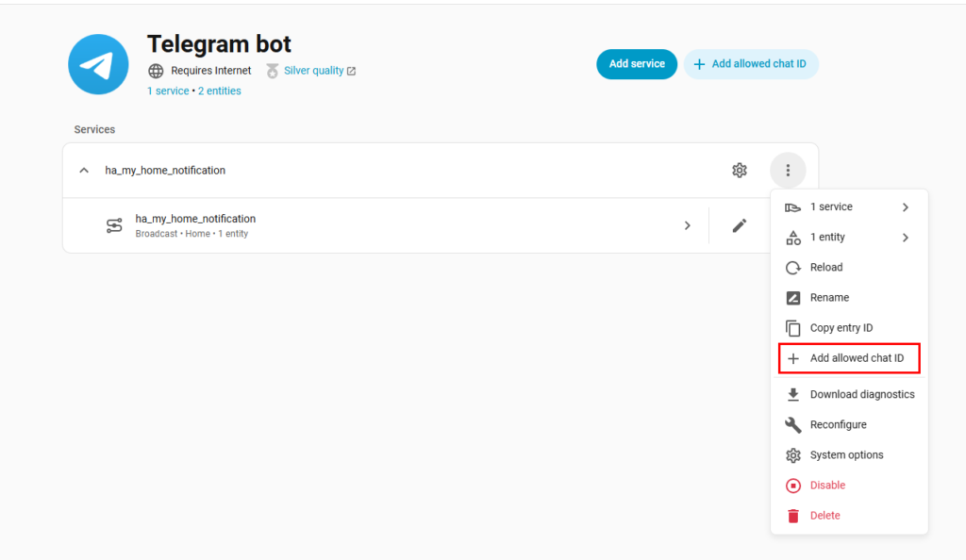Click the three-dot overflow menu icon
Screen dimensions: 966x560
point(788,171)
